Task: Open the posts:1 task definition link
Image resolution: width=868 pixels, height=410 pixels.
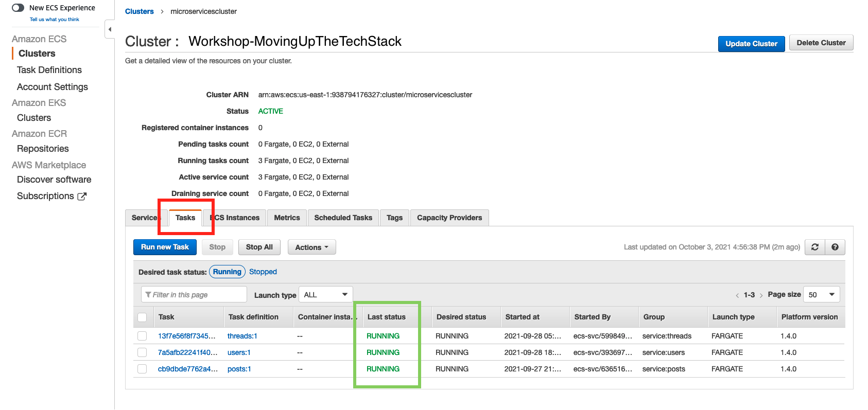Action: pyautogui.click(x=239, y=369)
